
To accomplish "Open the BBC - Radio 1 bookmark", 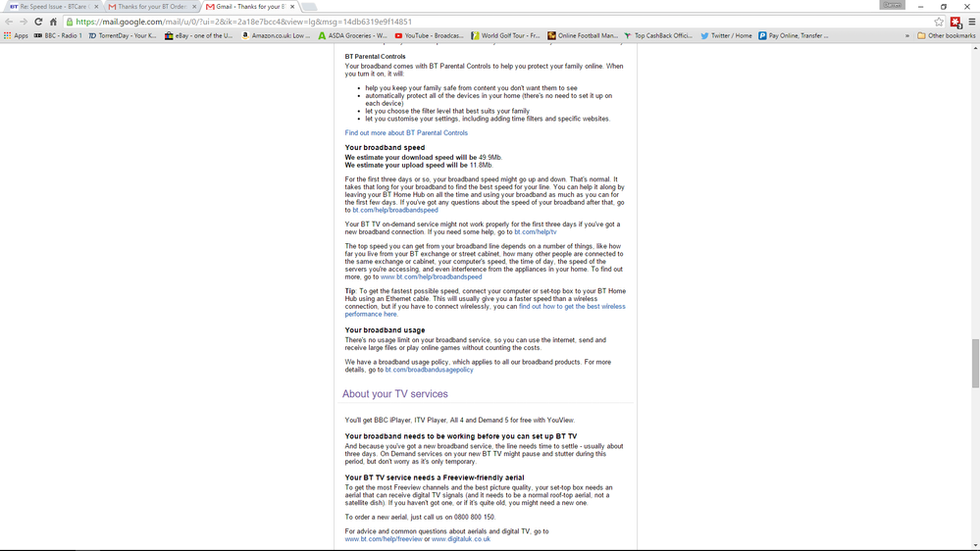I will tap(58, 35).
